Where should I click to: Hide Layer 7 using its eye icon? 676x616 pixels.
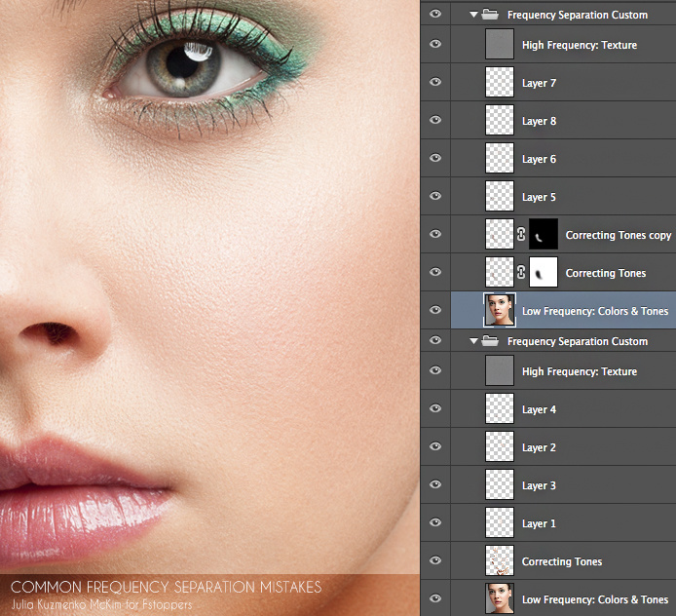click(435, 82)
